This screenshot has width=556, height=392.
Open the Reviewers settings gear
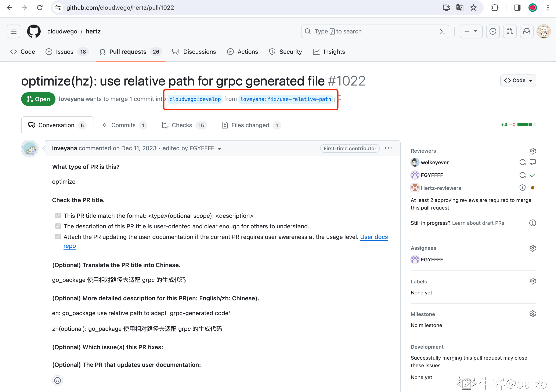(x=532, y=151)
